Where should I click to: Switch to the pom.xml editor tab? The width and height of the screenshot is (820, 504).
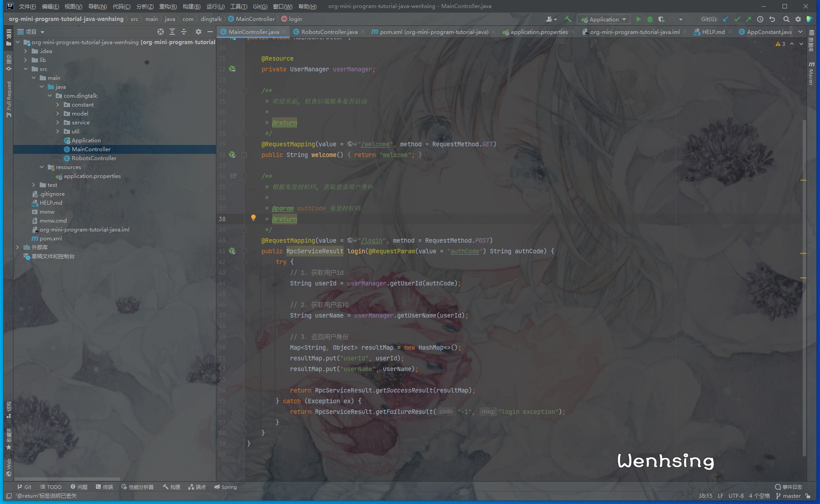click(434, 32)
